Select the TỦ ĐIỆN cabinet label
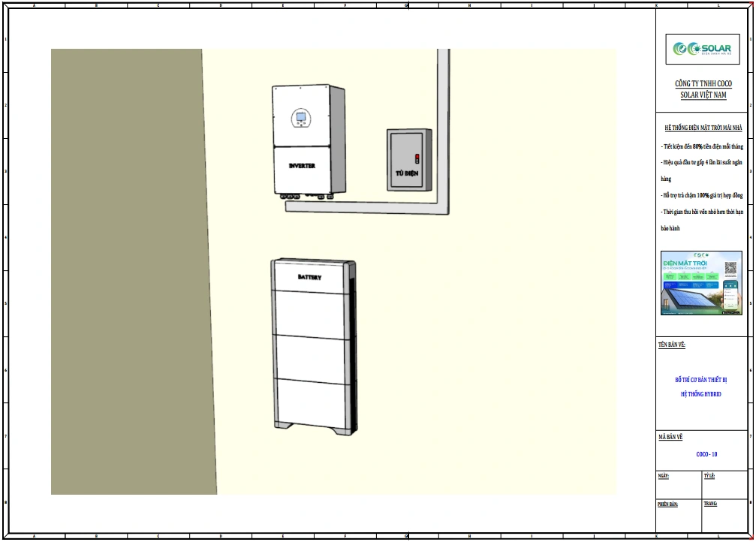 point(406,173)
